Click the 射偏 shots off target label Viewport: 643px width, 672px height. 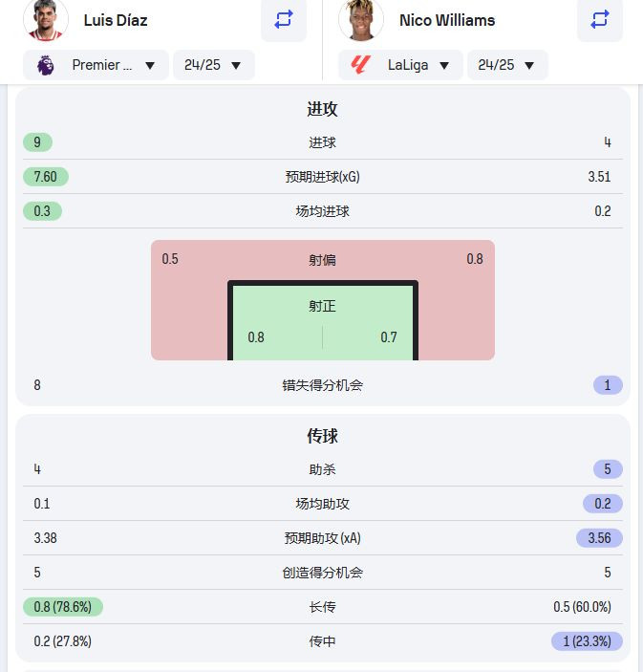[x=322, y=260]
